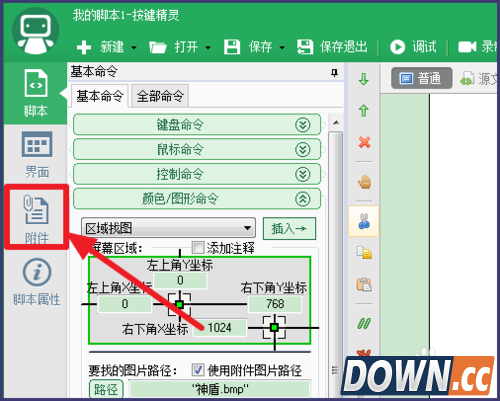Edit the "神盾.bmp" path field
The width and height of the screenshot is (500, 401).
(x=220, y=389)
